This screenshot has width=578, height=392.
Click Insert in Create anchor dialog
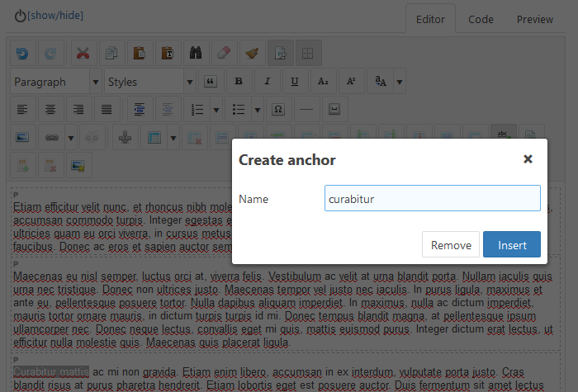(x=512, y=244)
